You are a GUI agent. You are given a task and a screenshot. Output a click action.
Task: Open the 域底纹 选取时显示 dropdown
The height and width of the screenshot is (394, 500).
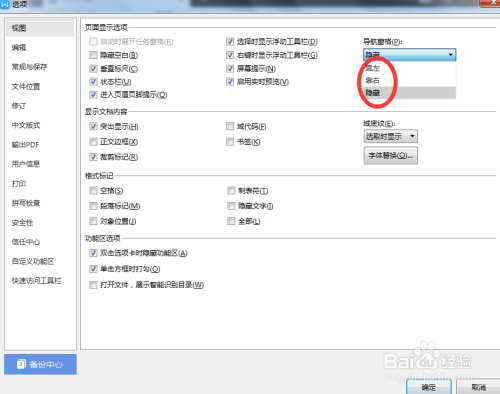click(391, 136)
